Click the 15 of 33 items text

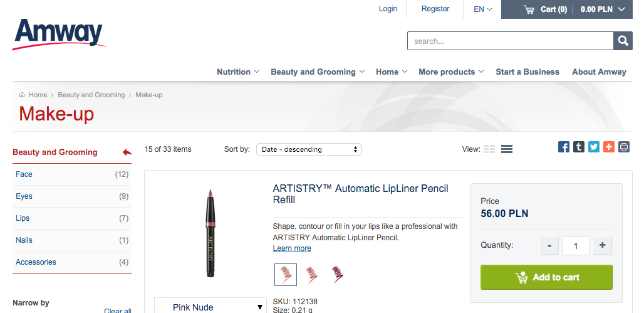[x=167, y=149]
